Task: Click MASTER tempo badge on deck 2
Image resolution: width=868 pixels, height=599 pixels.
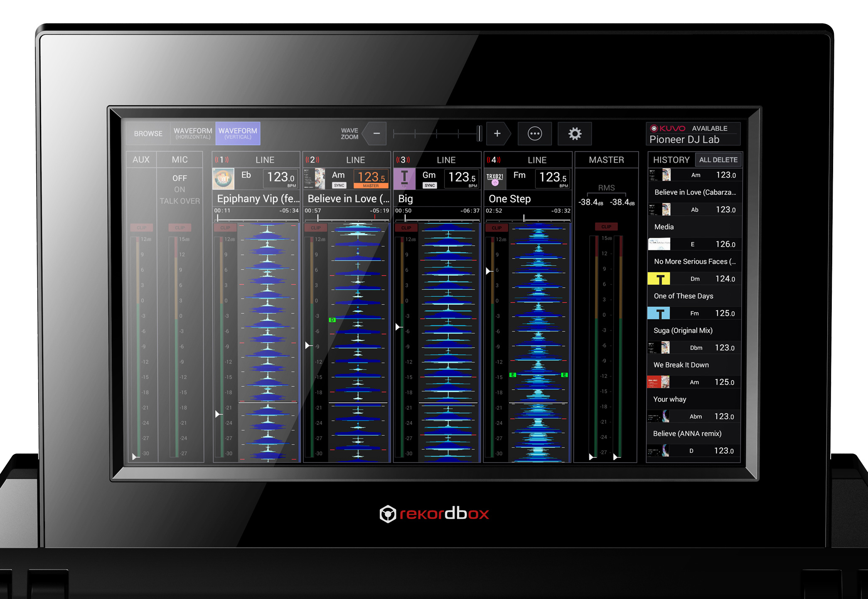Action: pyautogui.click(x=371, y=186)
